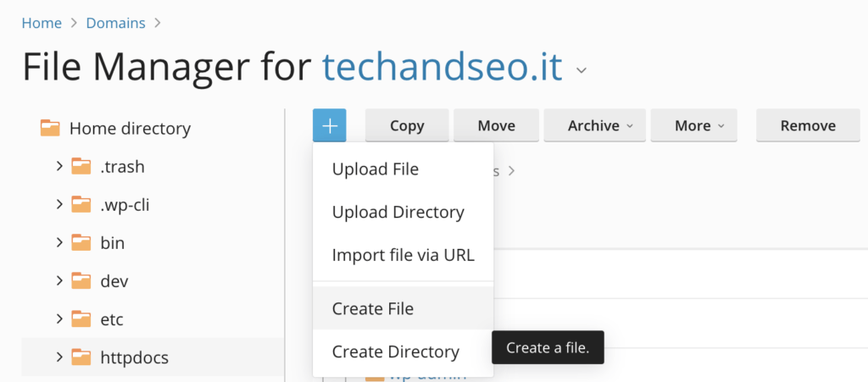
Task: Click the Copy button
Action: (x=407, y=125)
